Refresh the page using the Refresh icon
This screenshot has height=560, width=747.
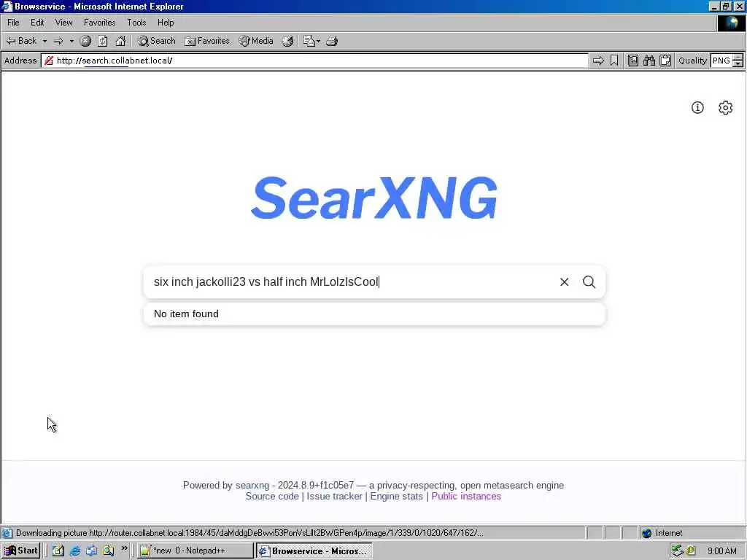[103, 41]
